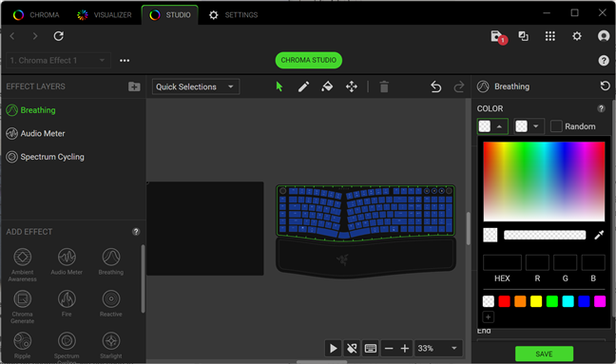Add the Audio Meter effect from list
The image size is (616, 364).
click(x=67, y=261)
